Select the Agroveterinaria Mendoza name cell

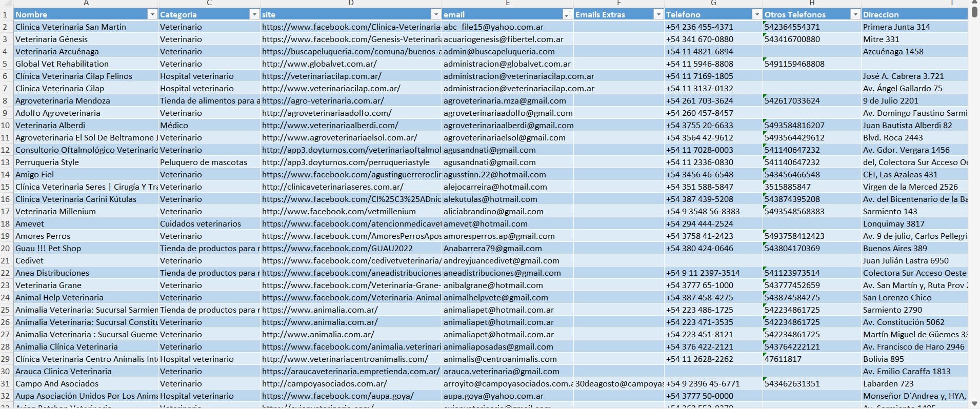coord(86,100)
